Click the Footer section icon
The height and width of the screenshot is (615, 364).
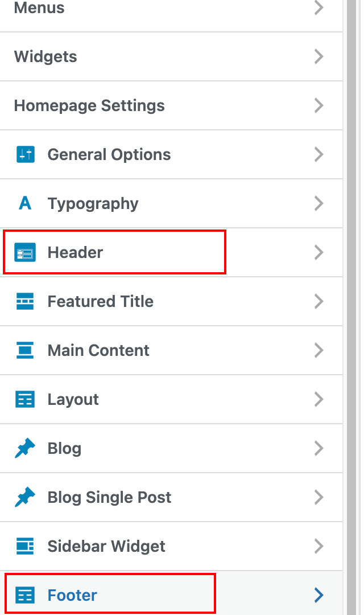25,595
